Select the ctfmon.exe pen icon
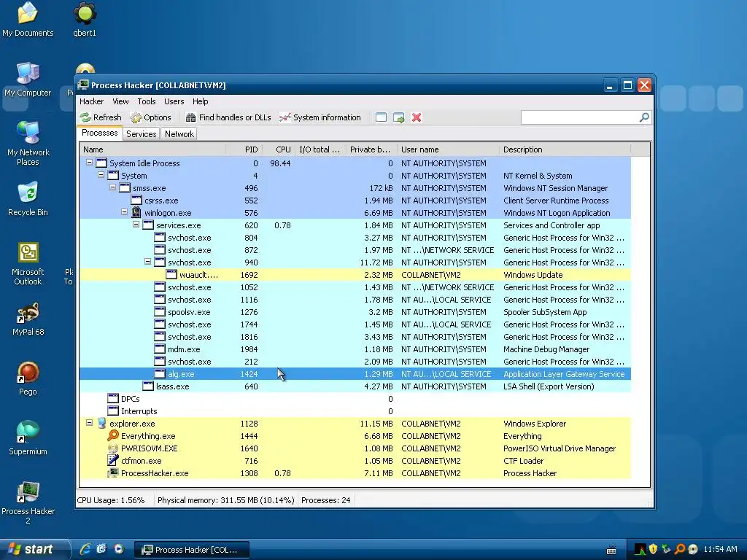 [x=113, y=461]
